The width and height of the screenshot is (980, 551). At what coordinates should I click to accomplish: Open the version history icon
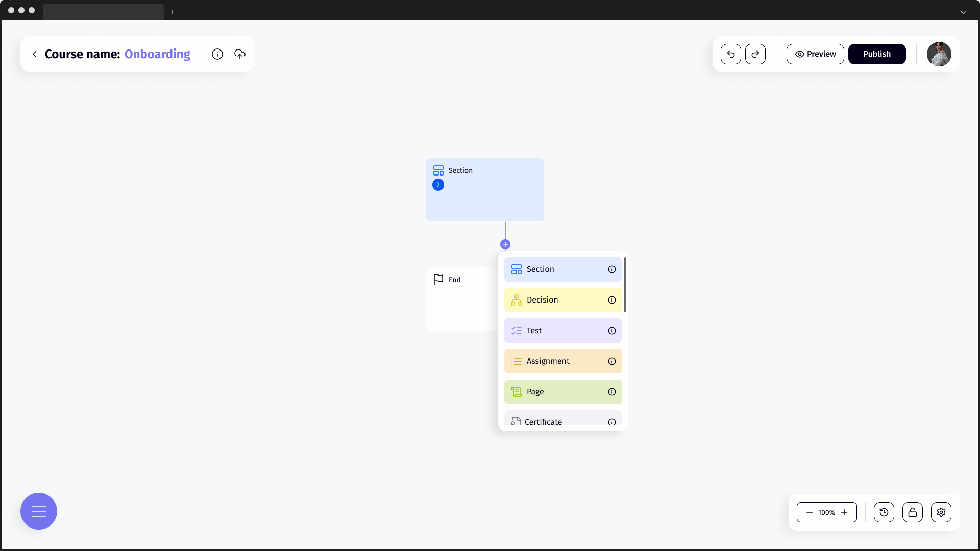(884, 512)
